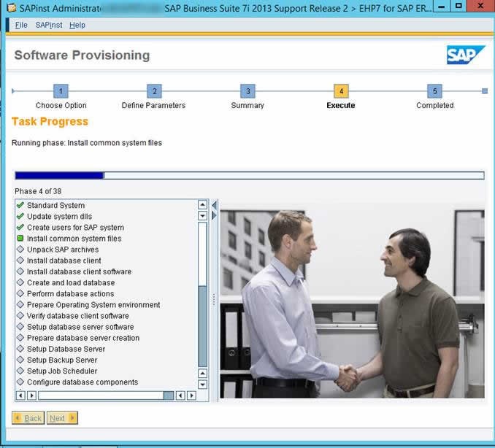Open the Help menu
This screenshot has width=495, height=448.
click(77, 25)
